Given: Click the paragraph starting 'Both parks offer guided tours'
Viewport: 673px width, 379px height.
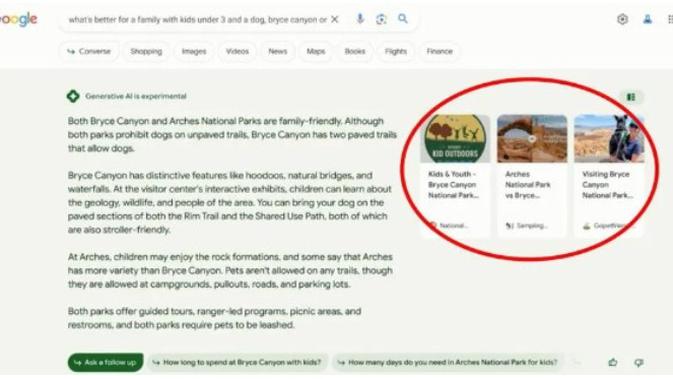Looking at the screenshot, I should (x=214, y=318).
